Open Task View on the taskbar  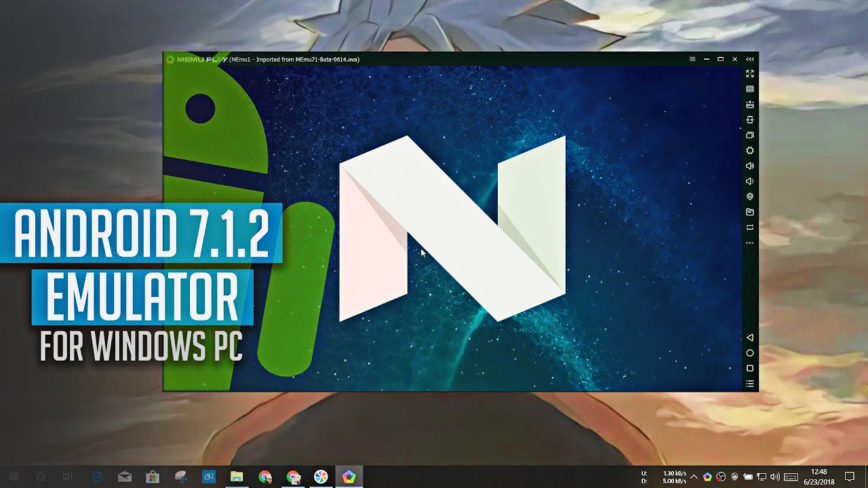(67, 477)
